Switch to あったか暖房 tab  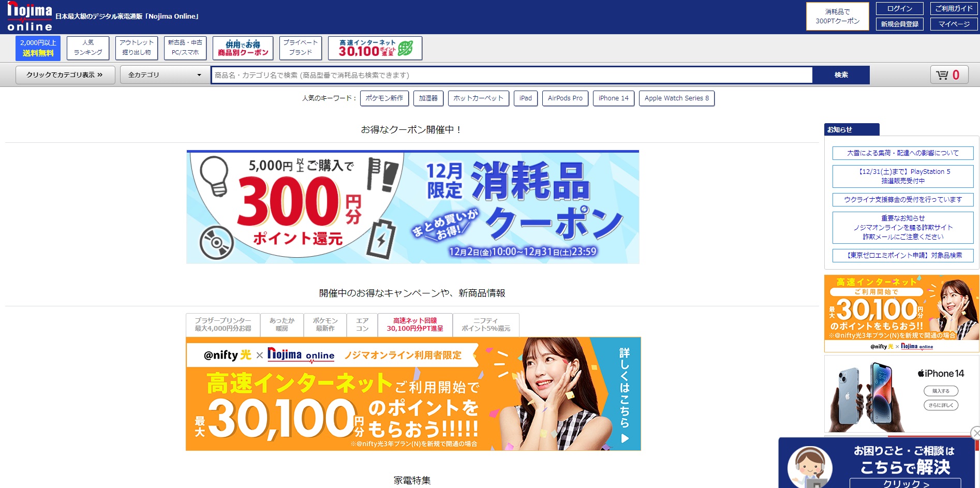pos(282,325)
